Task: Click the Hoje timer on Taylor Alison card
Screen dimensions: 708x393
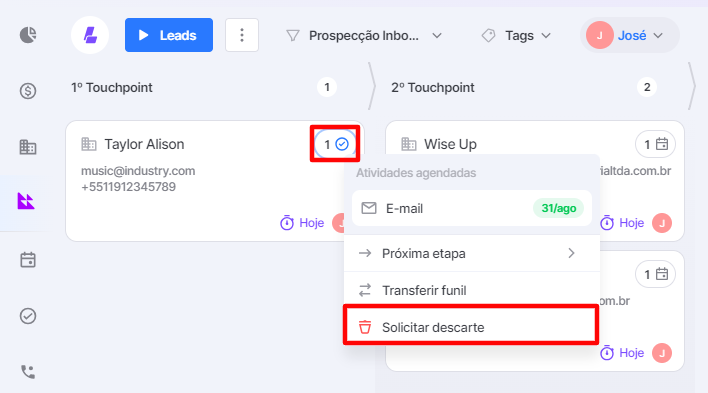Action: [x=302, y=223]
